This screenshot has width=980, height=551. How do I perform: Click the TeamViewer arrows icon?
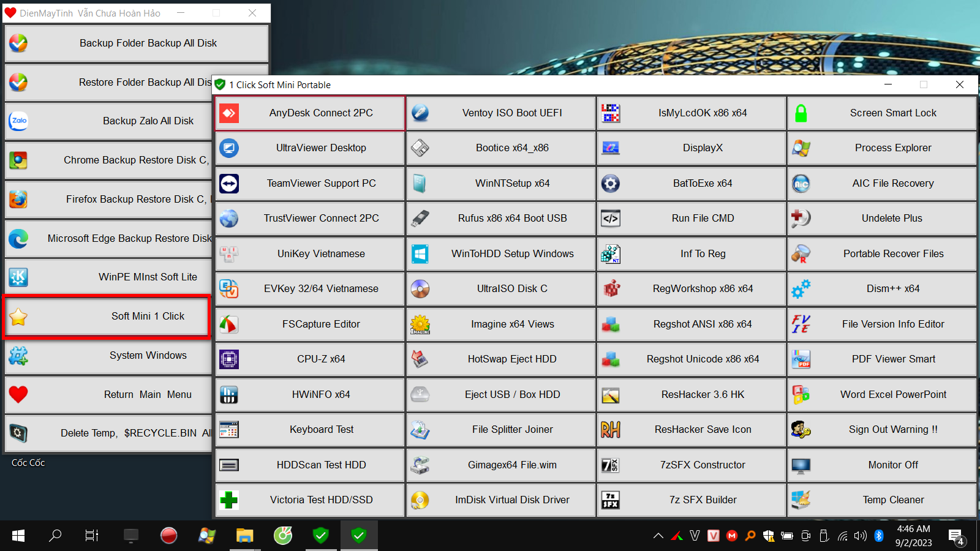point(229,184)
